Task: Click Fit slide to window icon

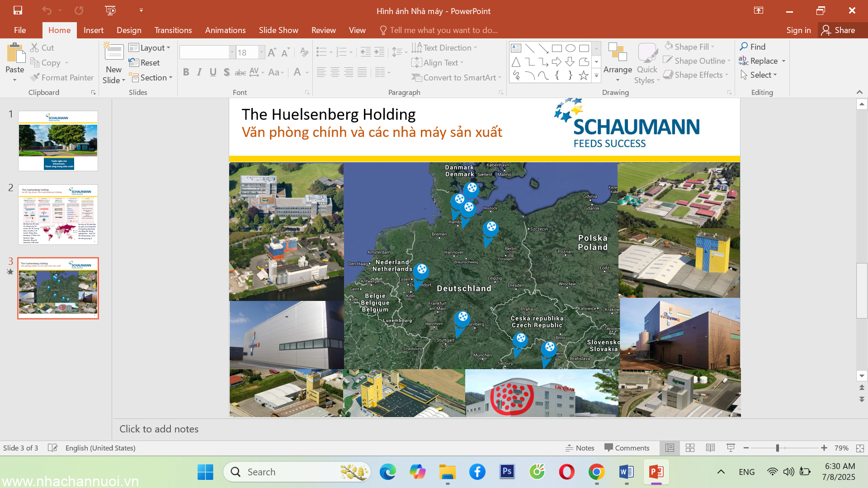Action: tap(860, 448)
